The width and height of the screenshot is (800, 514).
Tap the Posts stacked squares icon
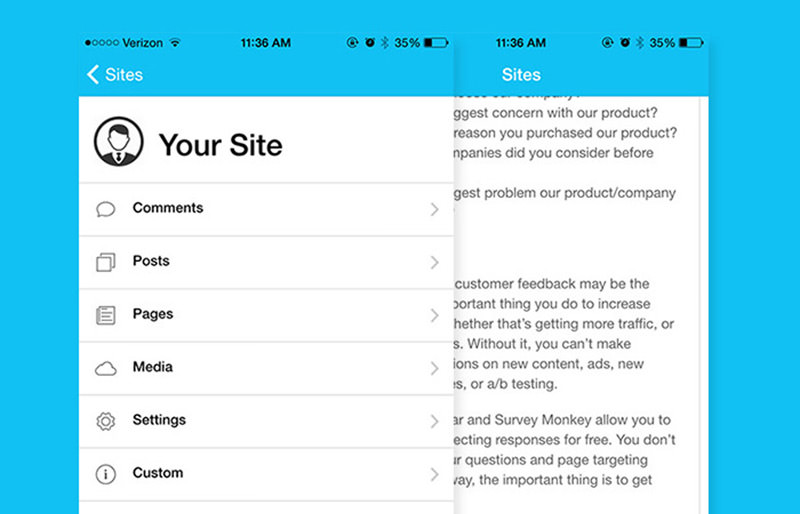click(106, 262)
